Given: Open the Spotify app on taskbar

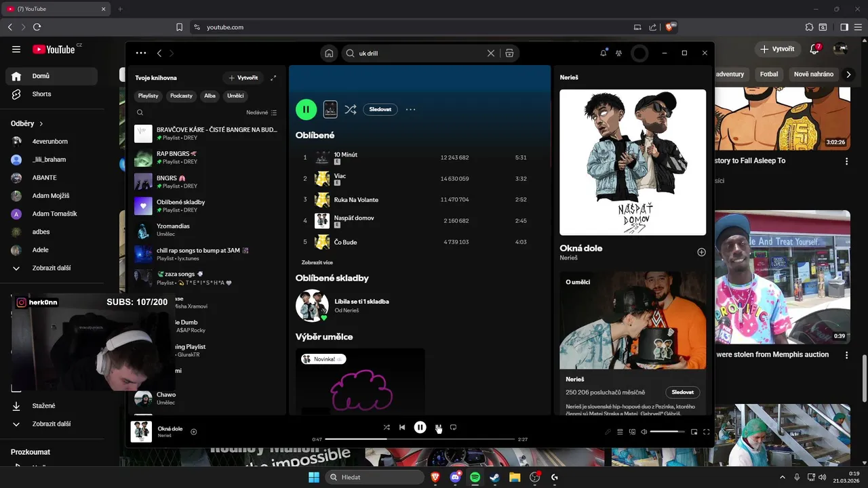Looking at the screenshot, I should tap(475, 477).
